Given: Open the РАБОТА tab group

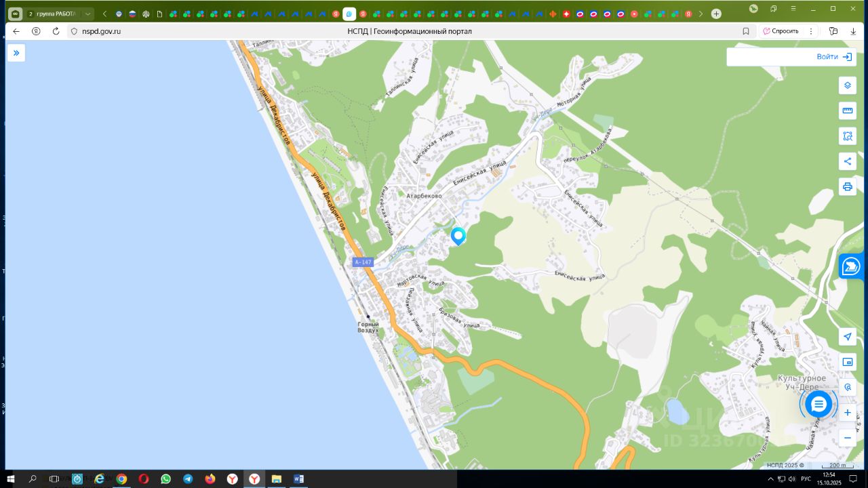Looking at the screenshot, I should coord(52,14).
